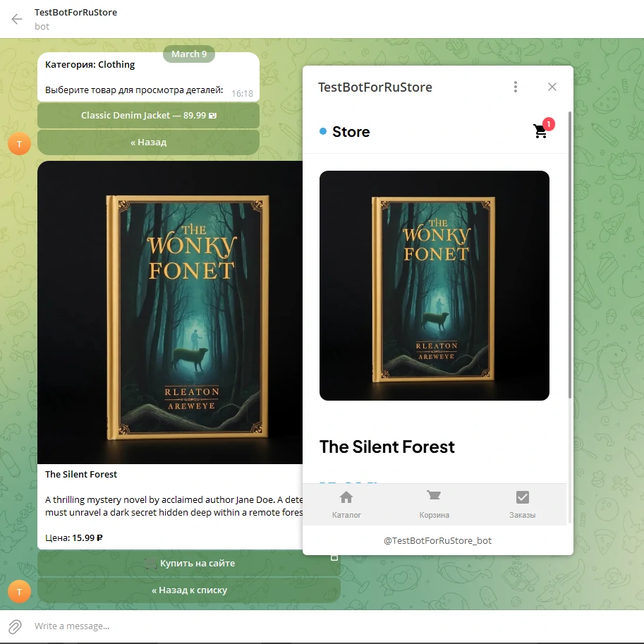Click the lower orange T avatar

(x=19, y=591)
